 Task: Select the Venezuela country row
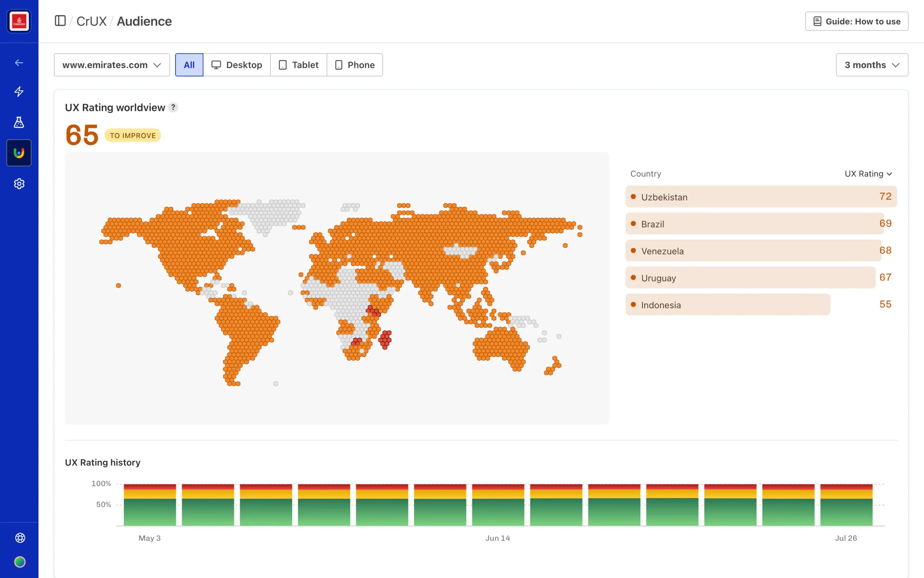[761, 251]
